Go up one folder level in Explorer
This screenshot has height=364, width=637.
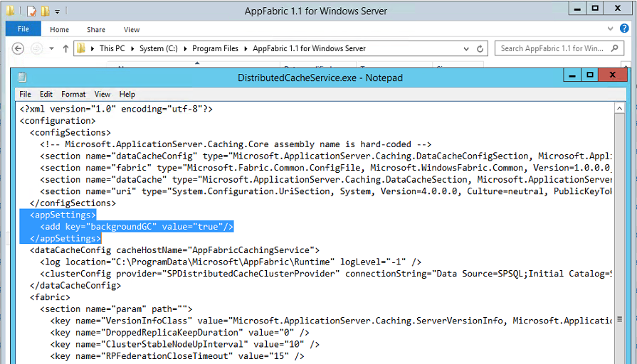(x=65, y=48)
